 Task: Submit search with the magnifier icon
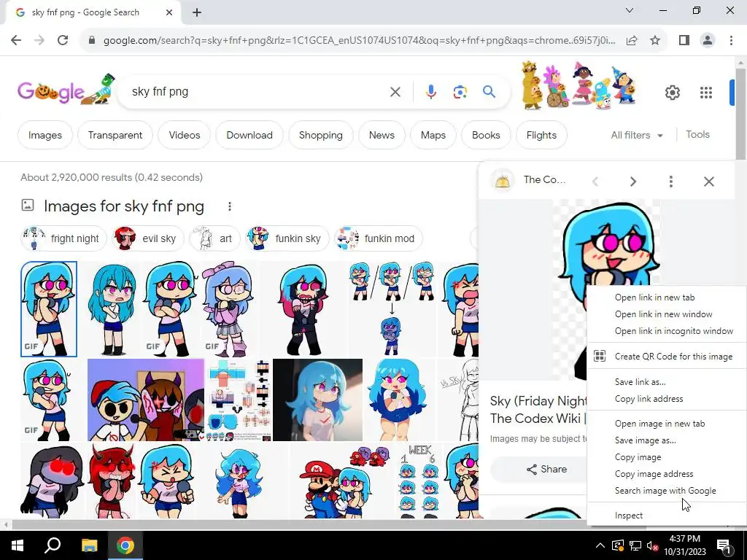pos(489,91)
